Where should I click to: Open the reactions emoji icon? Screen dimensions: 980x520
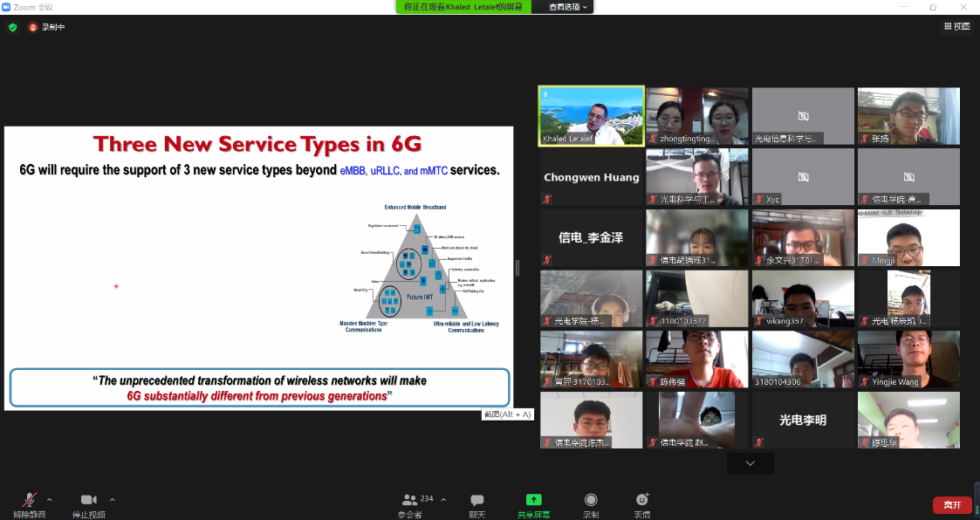pyautogui.click(x=642, y=500)
